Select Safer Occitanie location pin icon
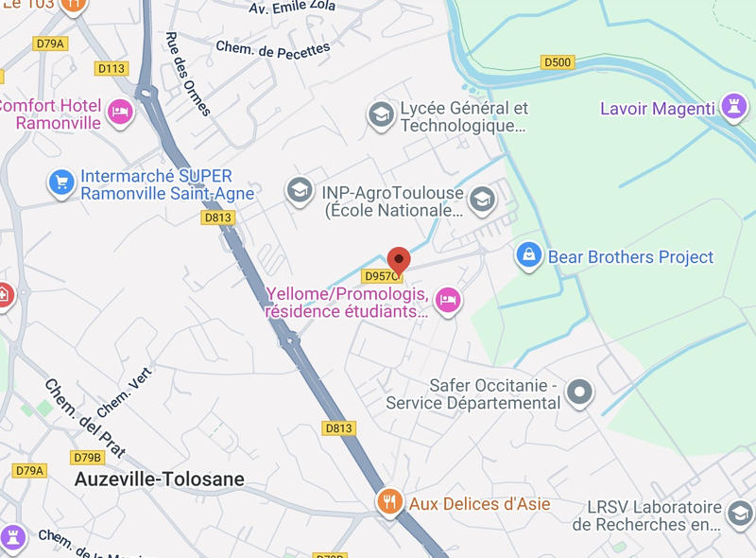Image resolution: width=756 pixels, height=558 pixels. [579, 392]
